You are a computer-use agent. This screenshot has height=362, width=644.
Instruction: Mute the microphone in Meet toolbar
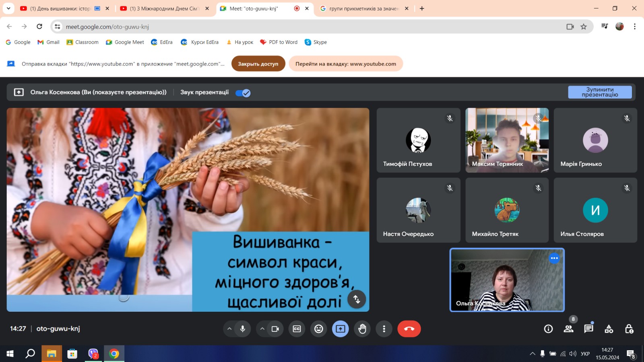pos(243,329)
